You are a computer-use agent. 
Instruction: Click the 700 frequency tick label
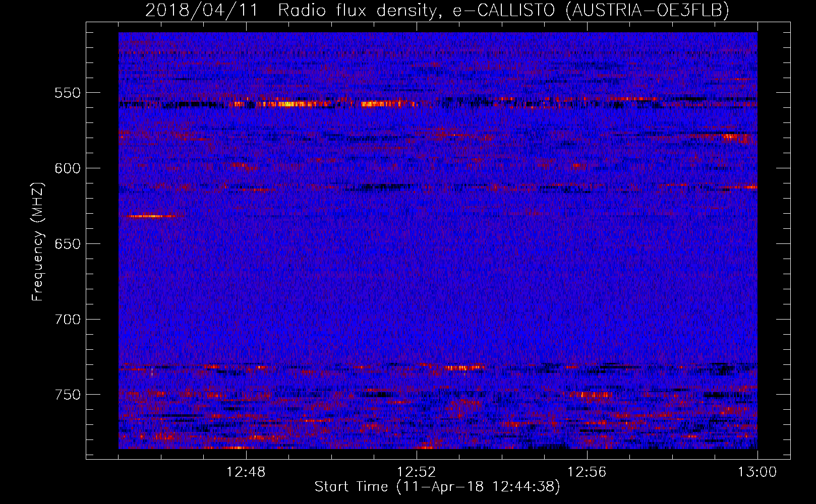[x=68, y=320]
